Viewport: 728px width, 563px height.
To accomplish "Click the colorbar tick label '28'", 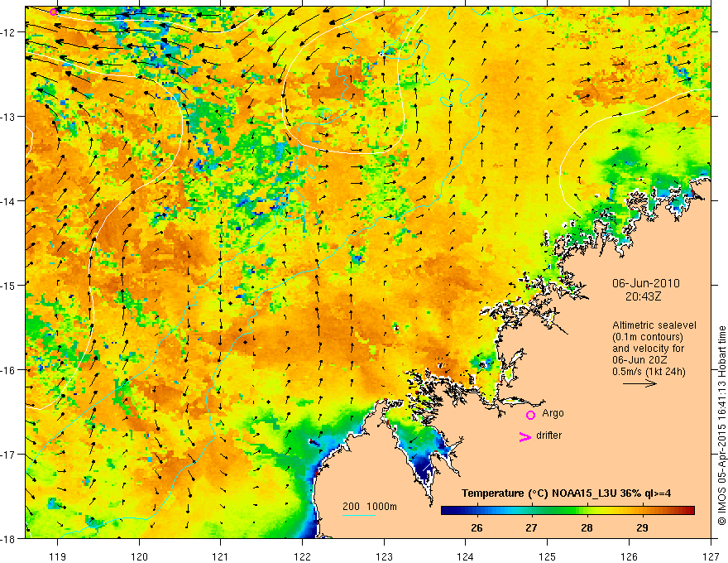I will pos(587,527).
